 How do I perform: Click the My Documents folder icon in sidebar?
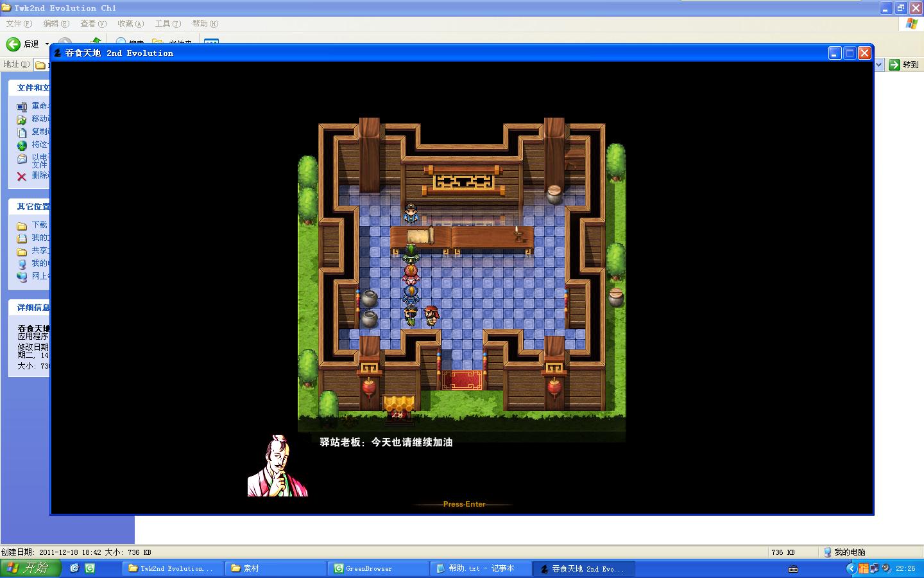[x=22, y=238]
